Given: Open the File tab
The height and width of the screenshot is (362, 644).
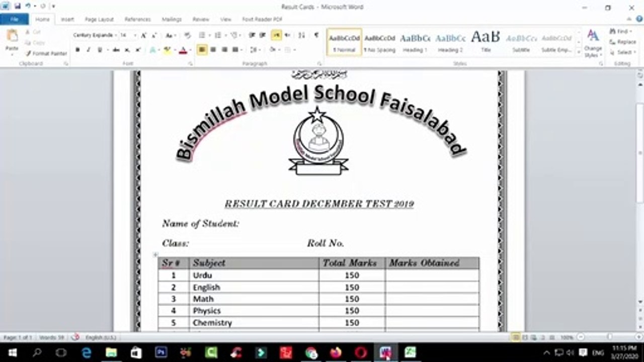Looking at the screenshot, I should click(x=14, y=19).
